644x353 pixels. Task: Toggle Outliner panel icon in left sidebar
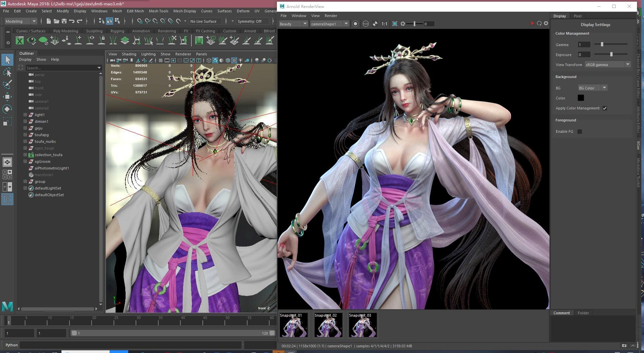(7, 199)
